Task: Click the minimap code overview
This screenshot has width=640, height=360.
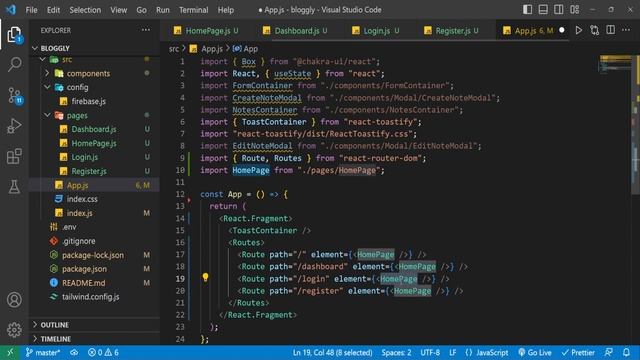Action: click(x=616, y=64)
